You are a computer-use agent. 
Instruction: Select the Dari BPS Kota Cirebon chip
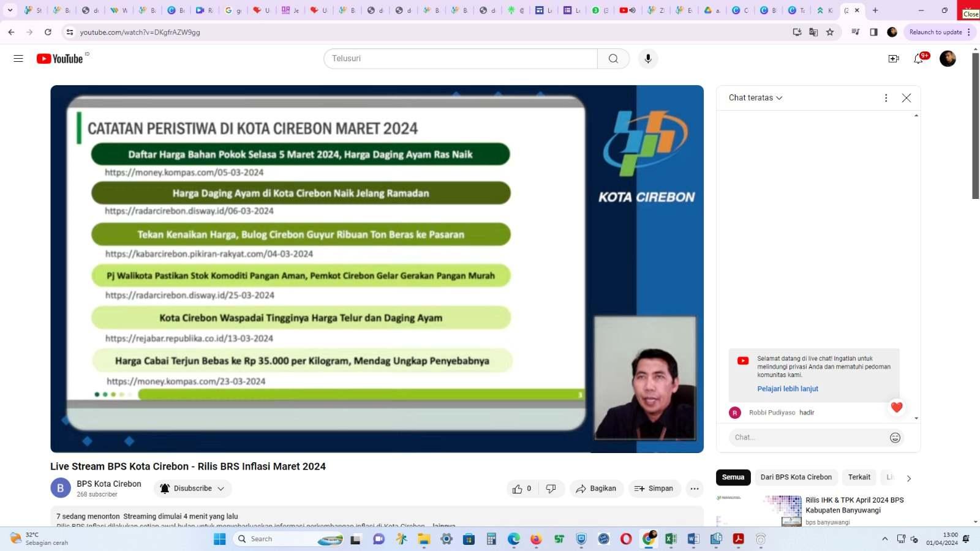pyautogui.click(x=796, y=478)
